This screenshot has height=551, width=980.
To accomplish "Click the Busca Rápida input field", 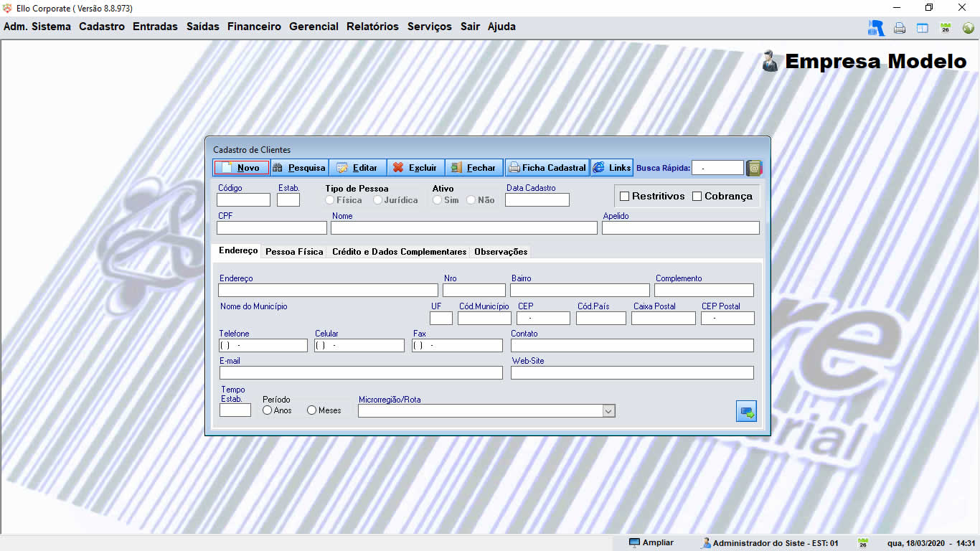I will pos(717,168).
